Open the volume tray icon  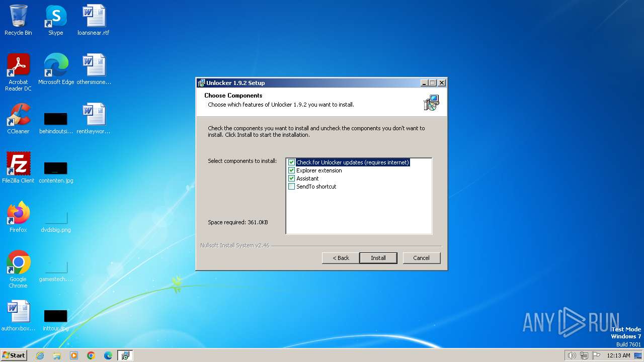pos(572,355)
